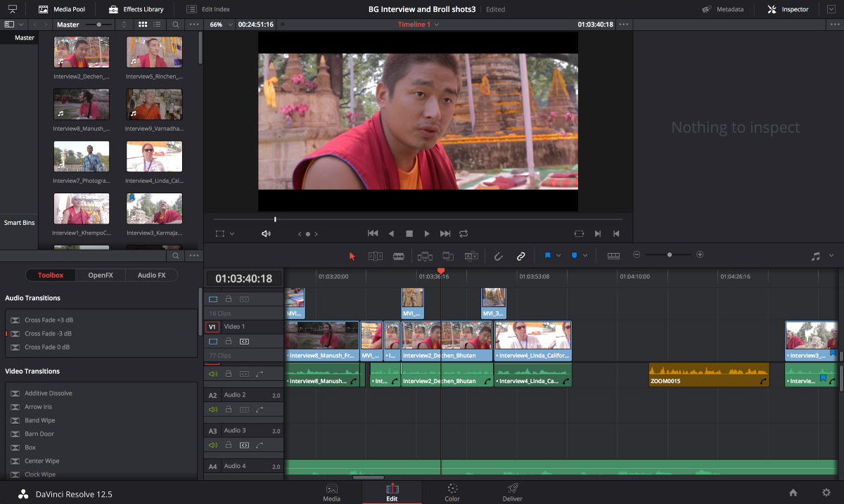
Task: Enable Loop playback in viewer transport
Action: (x=463, y=233)
